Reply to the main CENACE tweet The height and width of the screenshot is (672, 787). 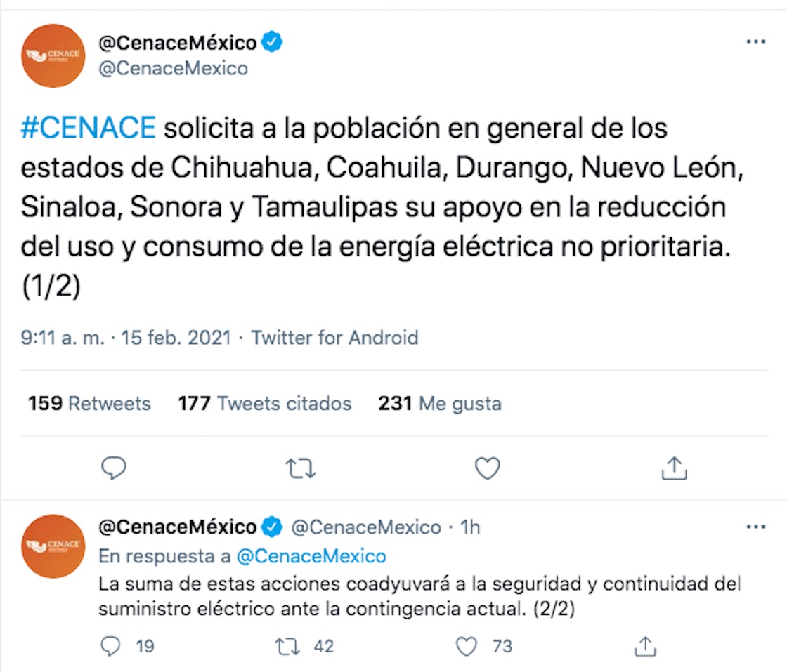(113, 468)
